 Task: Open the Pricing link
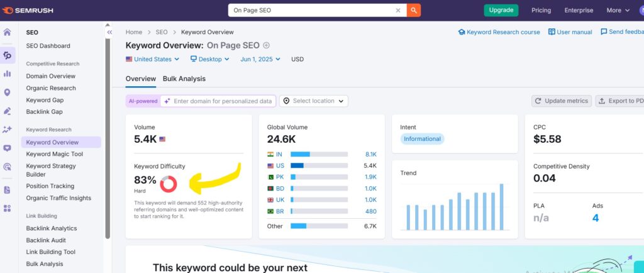click(x=541, y=10)
